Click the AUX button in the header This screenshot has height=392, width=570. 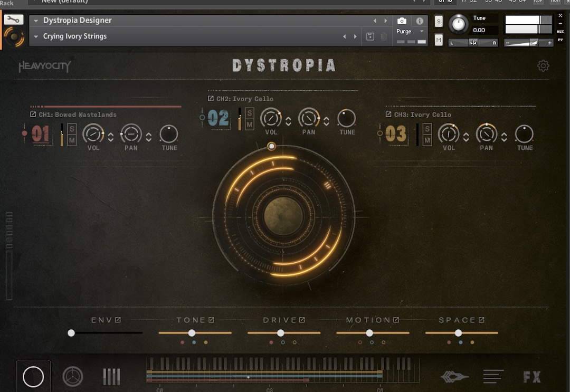point(560,31)
